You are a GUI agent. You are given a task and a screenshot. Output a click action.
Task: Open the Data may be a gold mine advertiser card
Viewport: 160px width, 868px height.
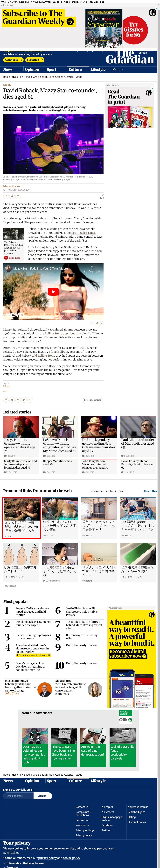click(x=35, y=747)
